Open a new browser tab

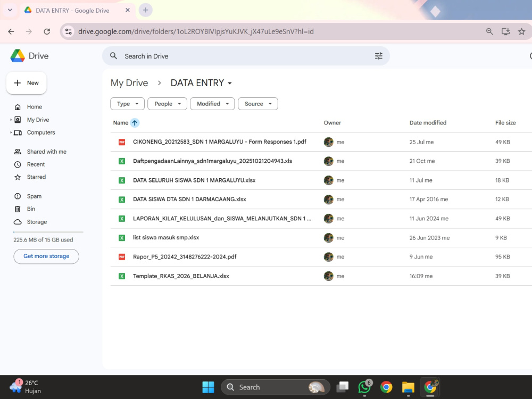coord(146,10)
